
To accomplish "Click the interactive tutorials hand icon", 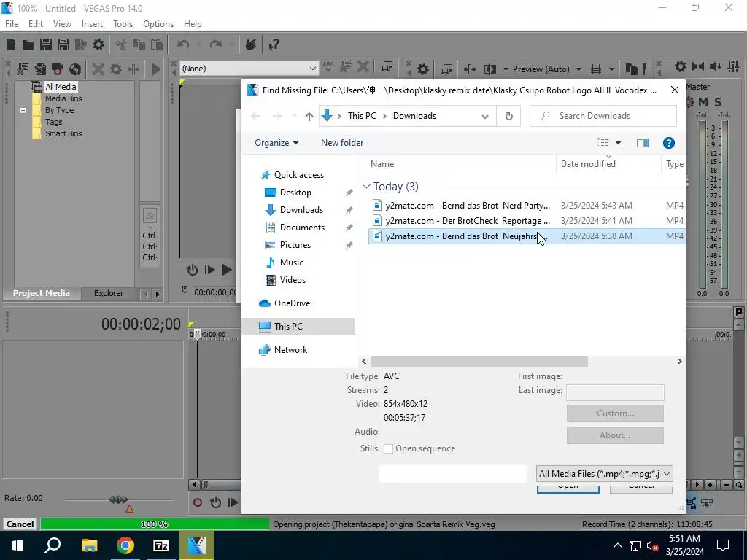I will pyautogui.click(x=251, y=44).
